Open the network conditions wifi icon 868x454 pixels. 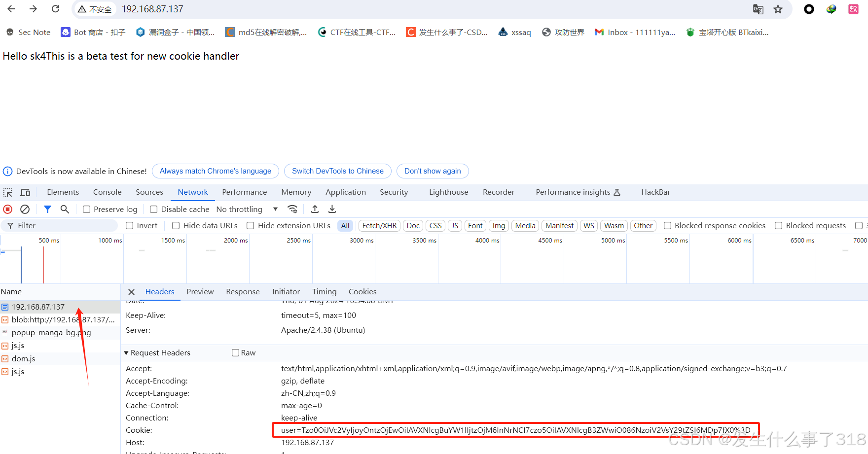(292, 210)
